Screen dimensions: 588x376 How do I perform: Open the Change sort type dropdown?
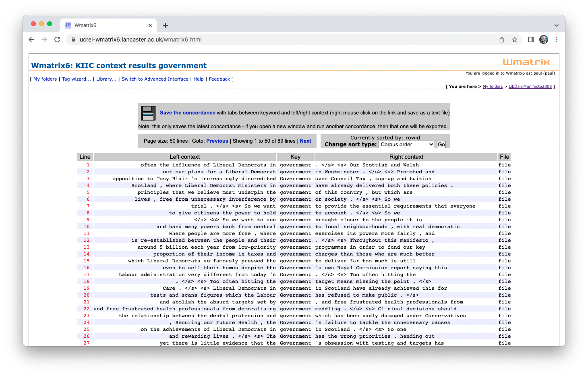[407, 145]
